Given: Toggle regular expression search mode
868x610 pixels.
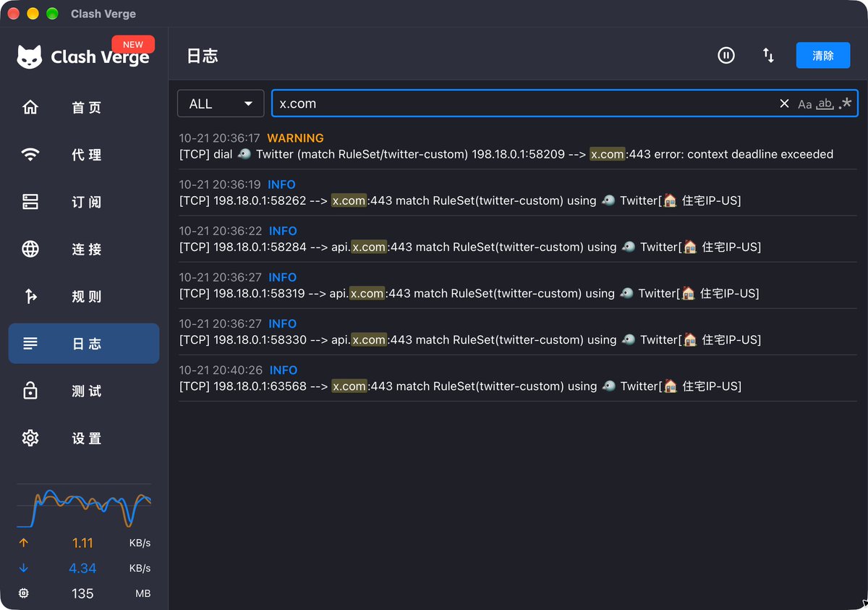Looking at the screenshot, I should [x=846, y=103].
